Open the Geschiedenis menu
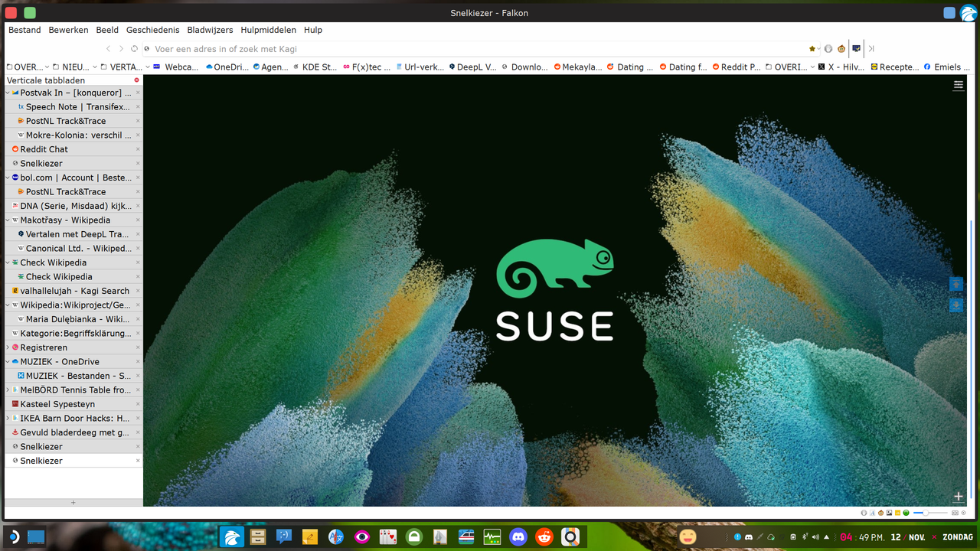 153,30
